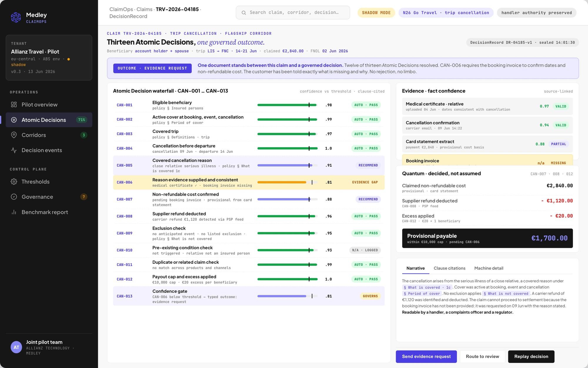Click the N26 Go Travel trip cancellation pill
588x368 pixels.
(x=446, y=13)
